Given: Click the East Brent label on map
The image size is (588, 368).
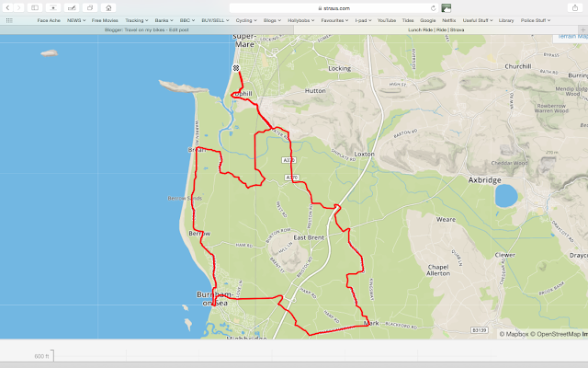Looking at the screenshot, I should tap(309, 237).
